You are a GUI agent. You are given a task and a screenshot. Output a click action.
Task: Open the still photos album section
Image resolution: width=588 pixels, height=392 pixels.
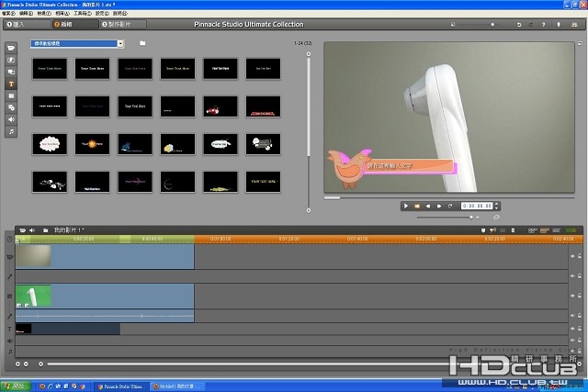[11, 96]
